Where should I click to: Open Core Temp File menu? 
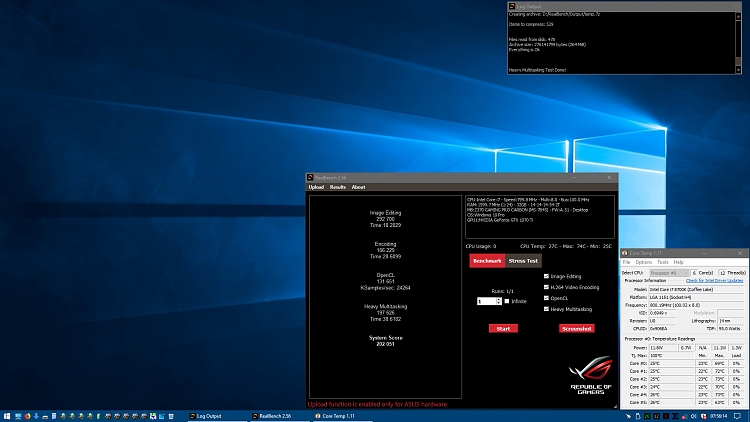pyautogui.click(x=626, y=262)
